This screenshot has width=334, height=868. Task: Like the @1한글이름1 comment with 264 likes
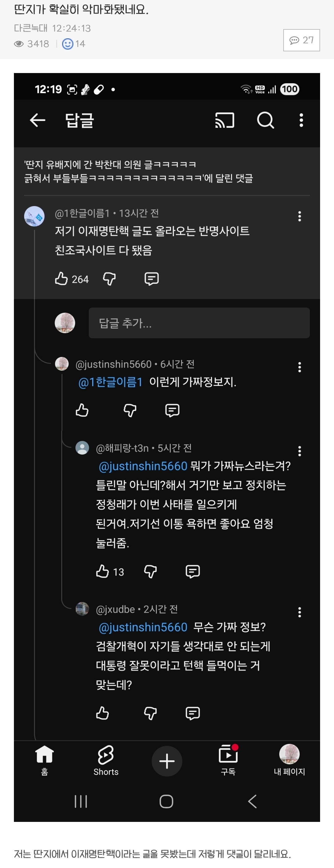click(62, 279)
